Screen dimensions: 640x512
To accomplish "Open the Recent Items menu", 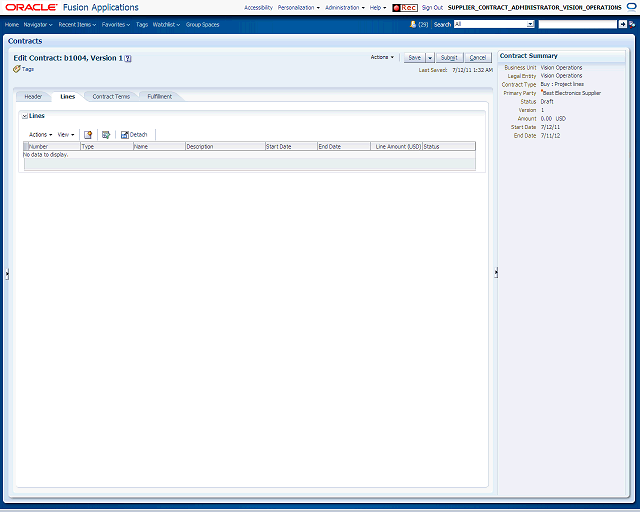I will [x=77, y=24].
